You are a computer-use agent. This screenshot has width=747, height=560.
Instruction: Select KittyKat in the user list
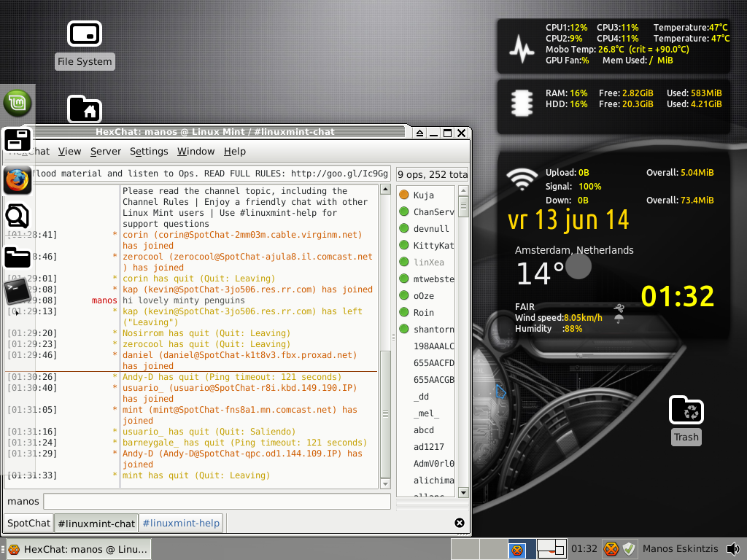pyautogui.click(x=425, y=245)
